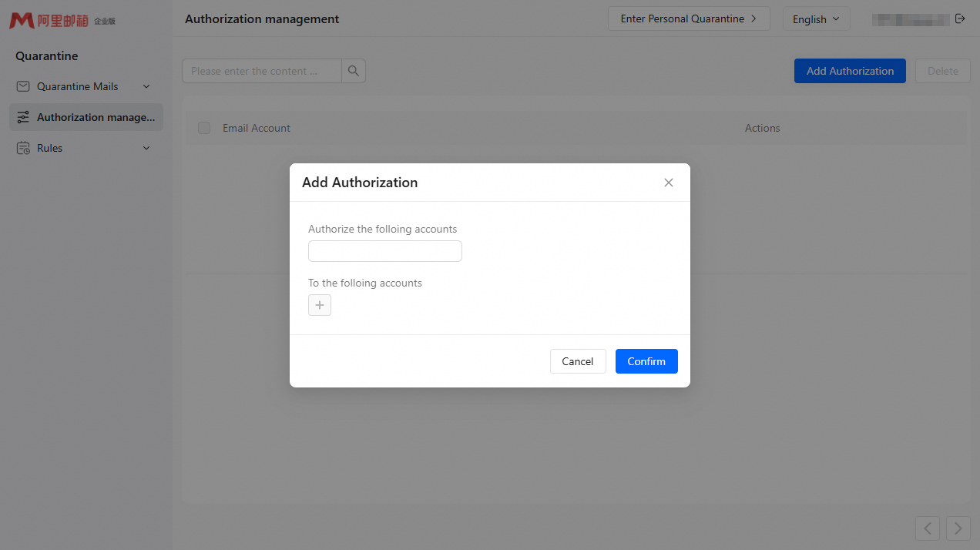Screen dimensions: 980x550
Task: Click the Alibaba Mail logo
Action: [x=62, y=21]
